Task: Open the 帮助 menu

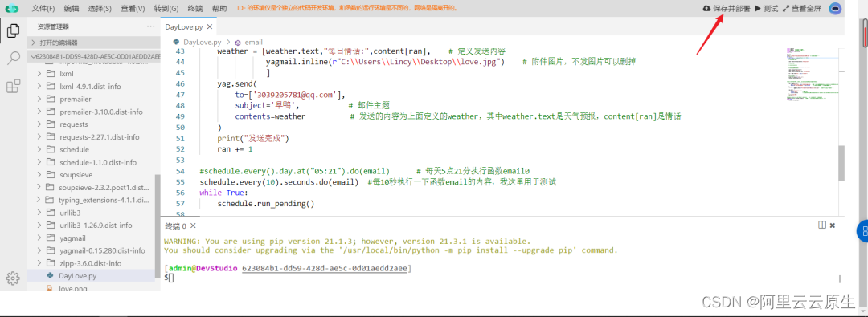Action: coord(219,8)
